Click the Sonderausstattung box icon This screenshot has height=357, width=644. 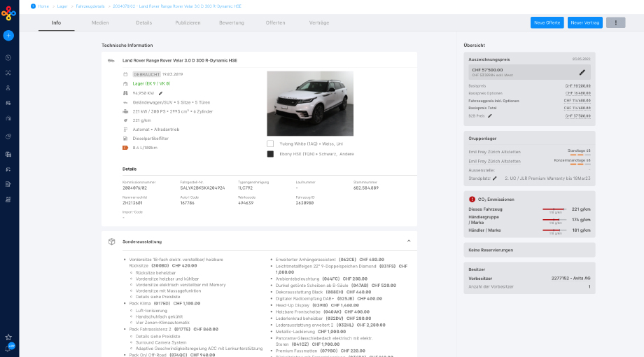coord(112,241)
